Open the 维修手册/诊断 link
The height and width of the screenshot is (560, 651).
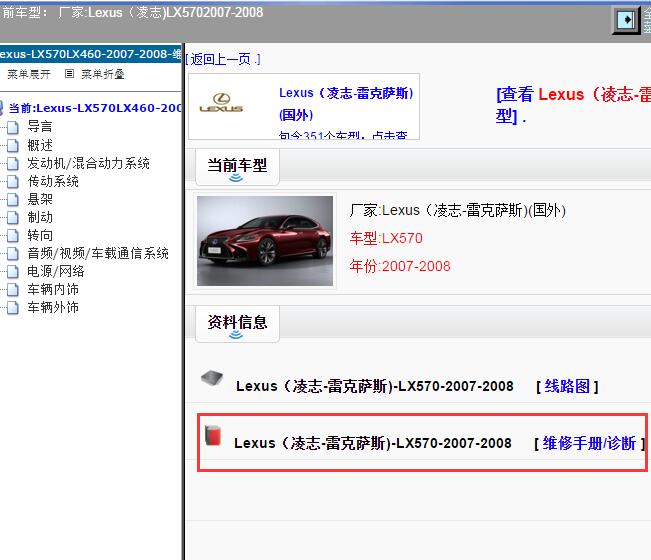click(589, 443)
